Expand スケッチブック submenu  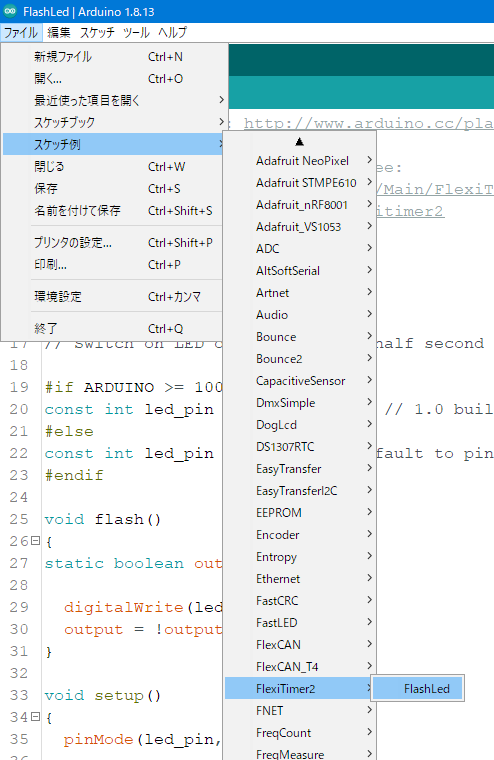click(x=114, y=122)
